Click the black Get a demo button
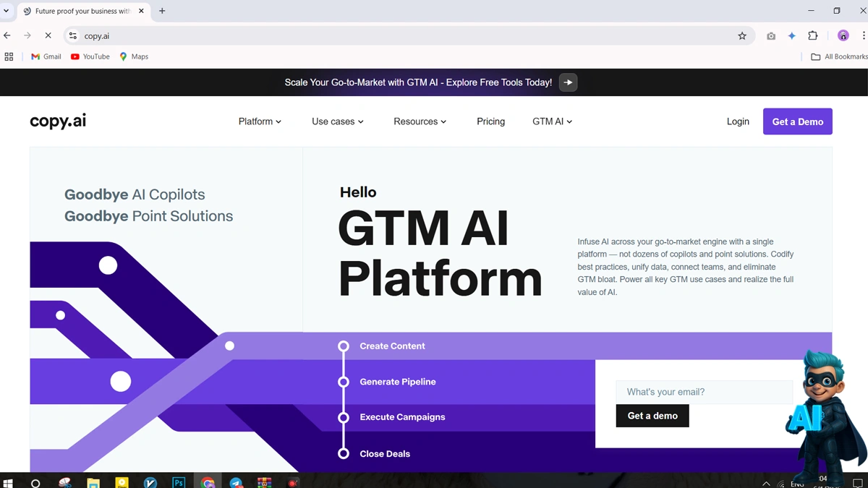868x488 pixels. pos(652,416)
